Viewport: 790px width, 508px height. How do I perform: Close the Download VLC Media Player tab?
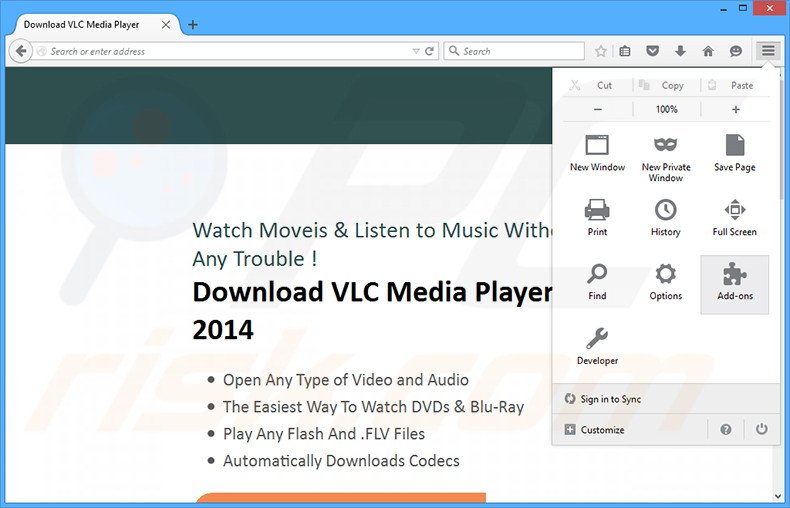(x=165, y=25)
